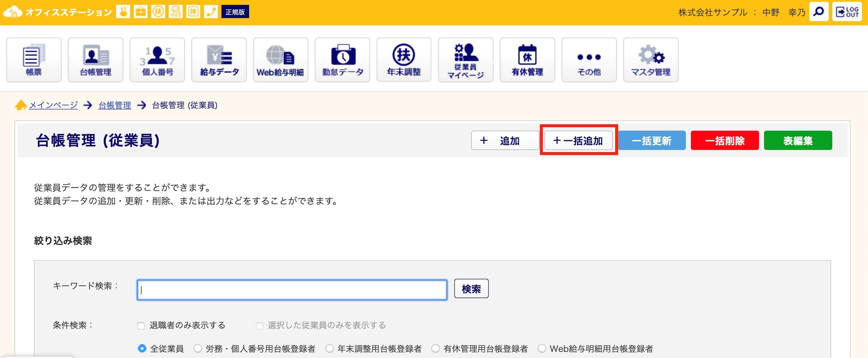Open the 帳票 menu
868x358 pixels.
[34, 60]
